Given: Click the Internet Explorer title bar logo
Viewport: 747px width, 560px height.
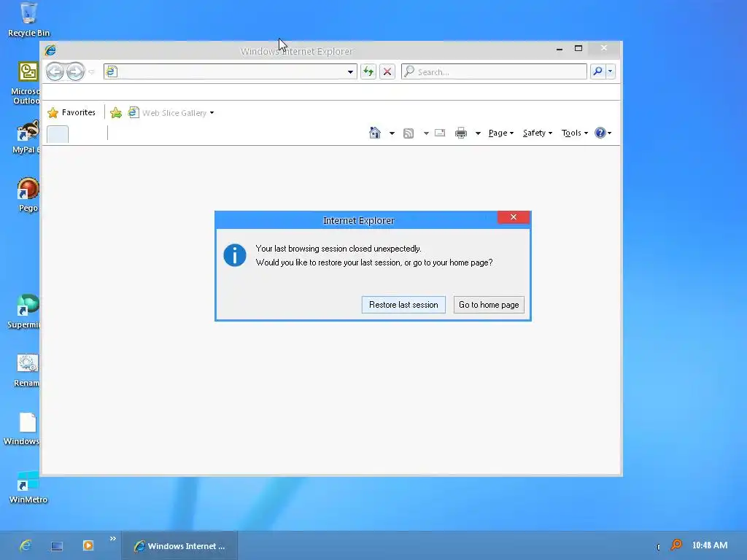Looking at the screenshot, I should click(50, 50).
